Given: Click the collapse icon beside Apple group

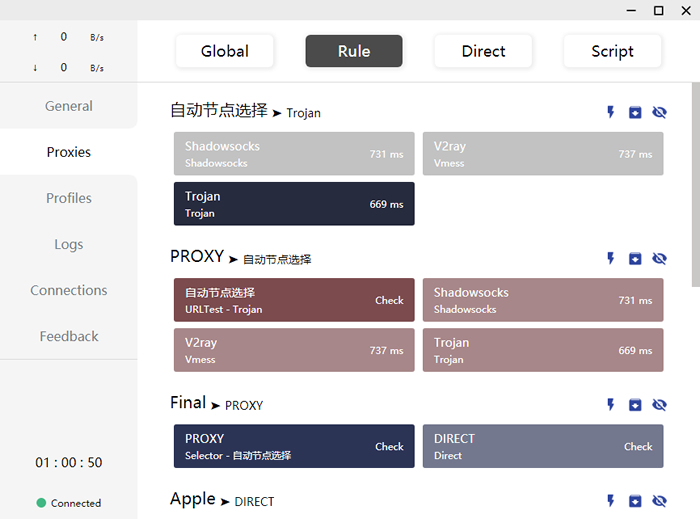Looking at the screenshot, I should (635, 501).
